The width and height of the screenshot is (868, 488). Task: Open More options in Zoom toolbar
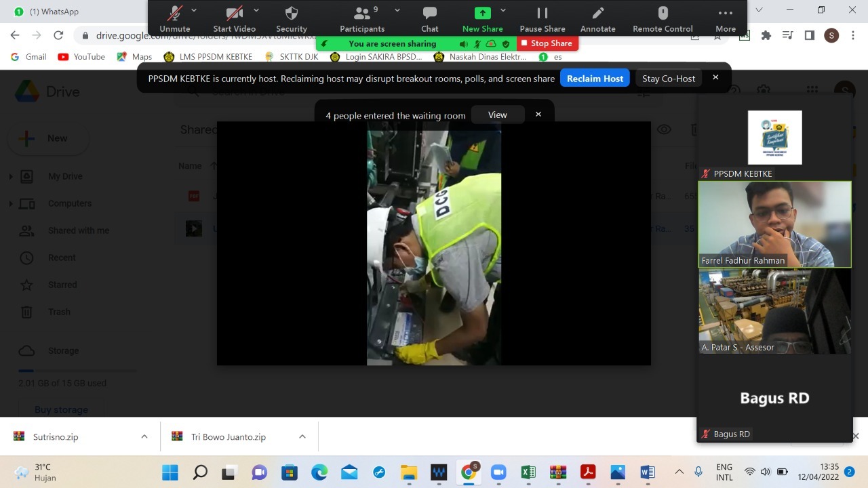(726, 18)
